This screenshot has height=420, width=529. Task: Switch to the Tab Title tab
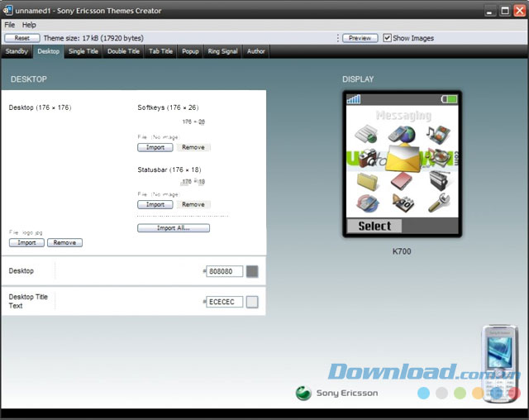[x=160, y=51]
